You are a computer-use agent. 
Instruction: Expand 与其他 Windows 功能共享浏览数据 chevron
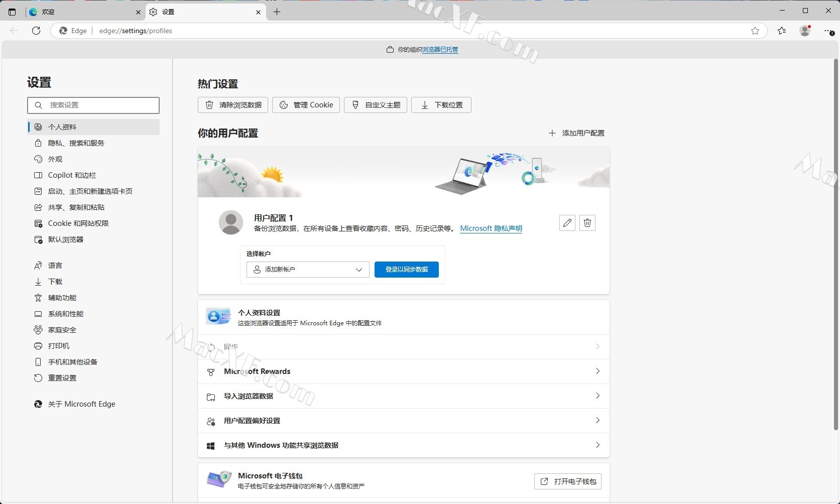[x=597, y=445]
